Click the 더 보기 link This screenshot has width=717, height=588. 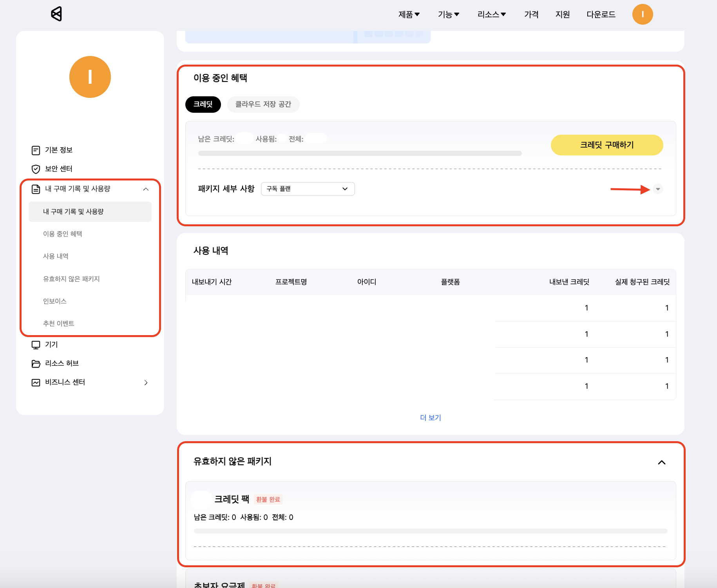click(430, 418)
